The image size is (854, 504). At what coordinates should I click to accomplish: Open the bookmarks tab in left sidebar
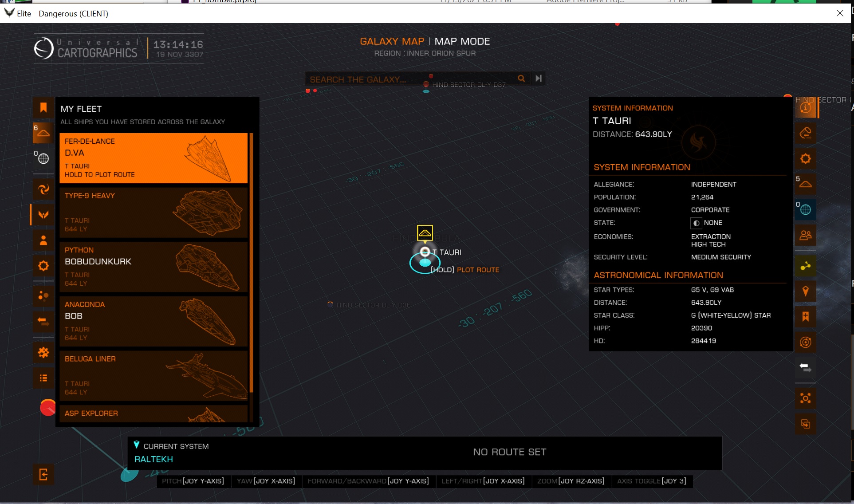[43, 107]
